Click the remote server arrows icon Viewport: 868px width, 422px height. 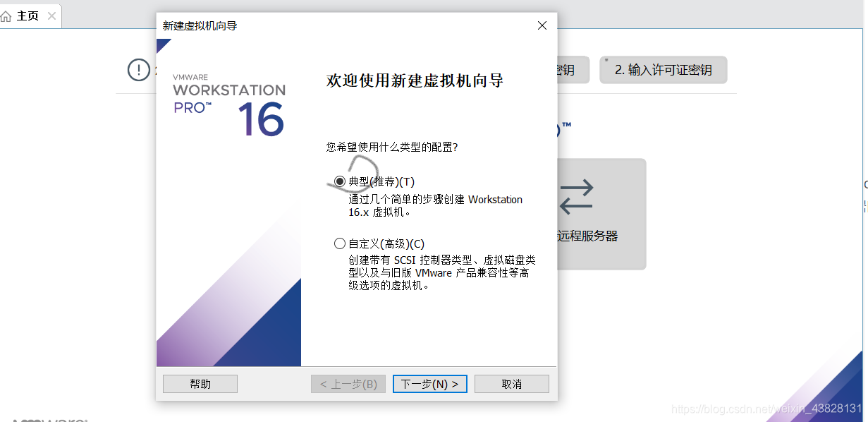(577, 197)
